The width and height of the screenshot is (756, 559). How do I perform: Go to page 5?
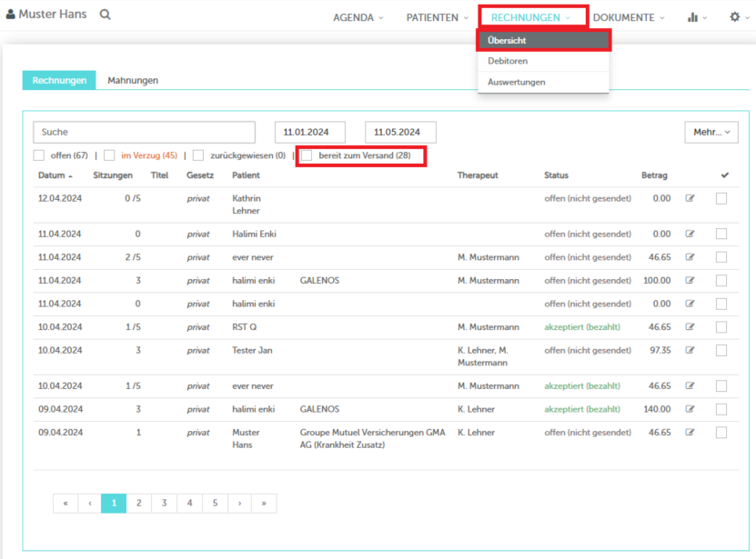(x=215, y=504)
